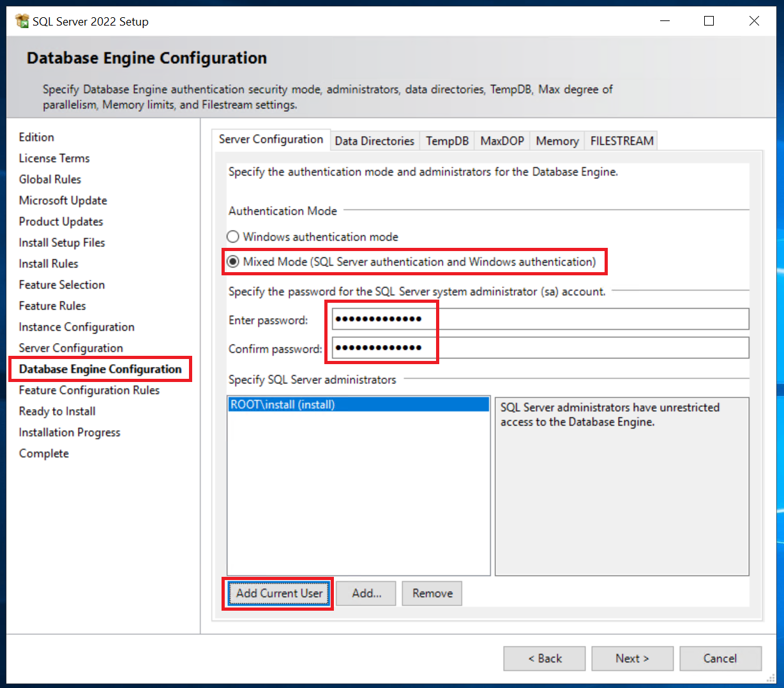
Task: Click Install Setup Files step
Action: (62, 243)
